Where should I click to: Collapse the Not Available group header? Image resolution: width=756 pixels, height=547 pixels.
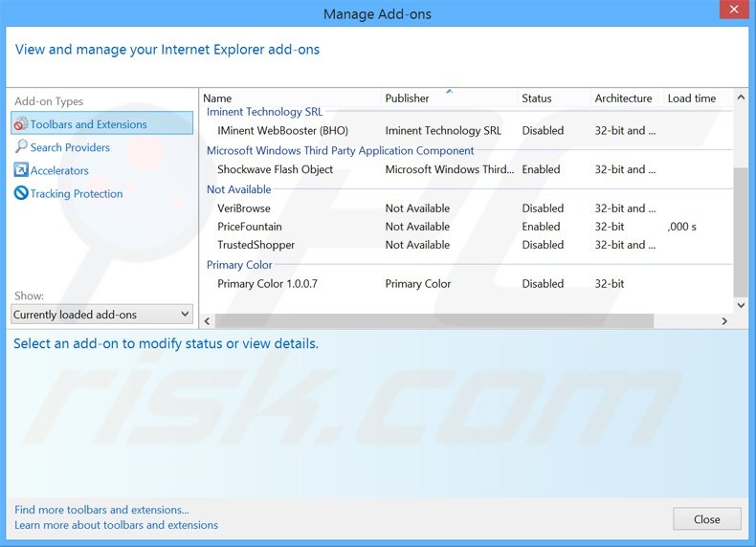[238, 189]
